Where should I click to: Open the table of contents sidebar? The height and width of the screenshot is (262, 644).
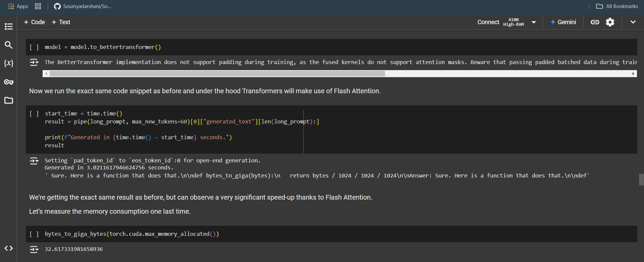[9, 27]
